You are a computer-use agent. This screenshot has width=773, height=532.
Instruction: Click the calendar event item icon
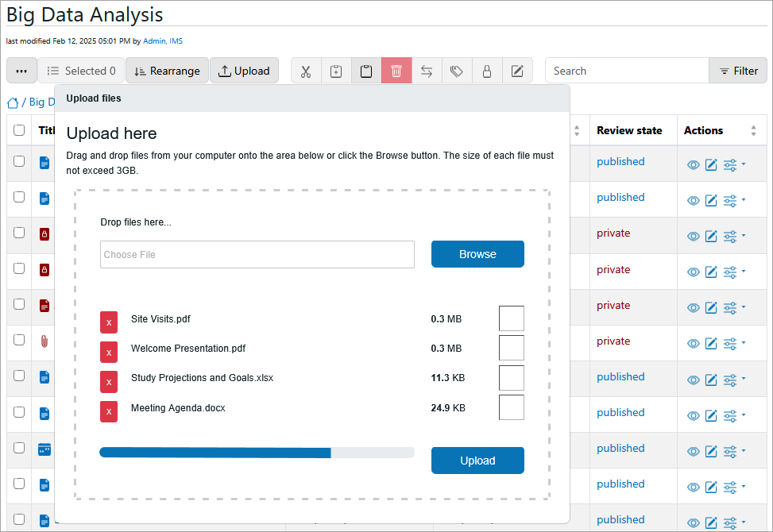44,449
